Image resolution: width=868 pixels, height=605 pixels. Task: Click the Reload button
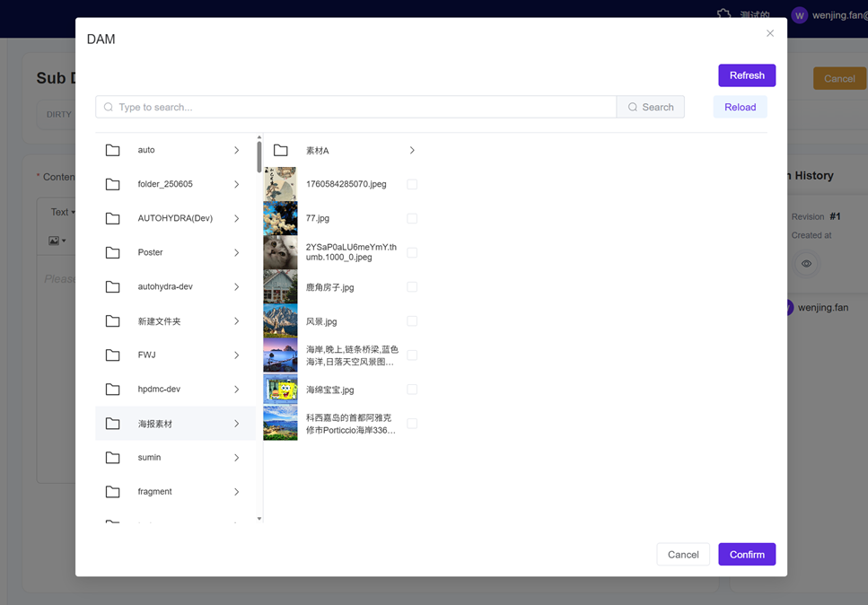740,107
